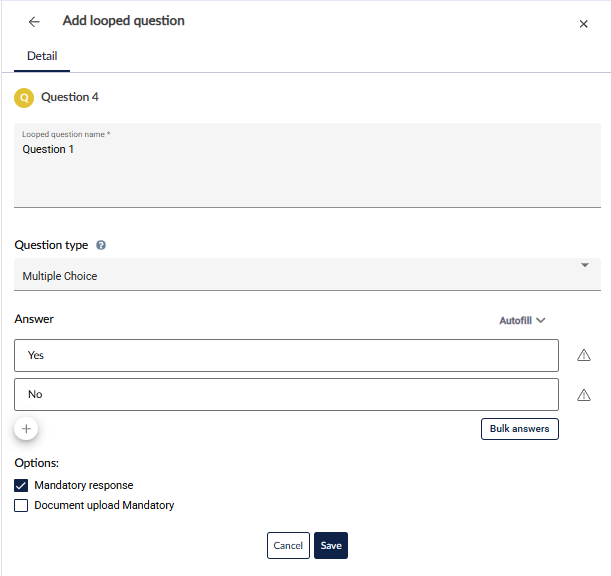The image size is (611, 576).
Task: Save the looped question
Action: 331,545
